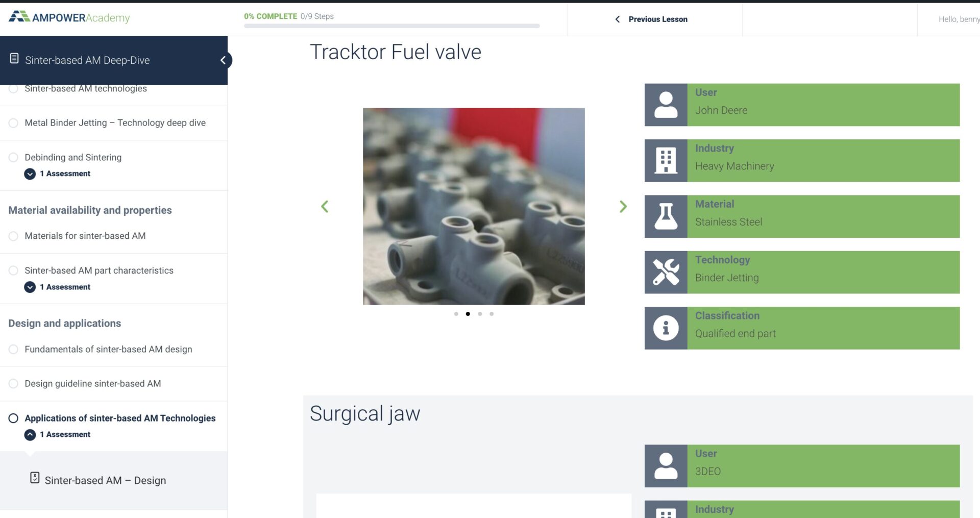The width and height of the screenshot is (980, 518).
Task: Select the third carousel dot below the image
Action: click(480, 314)
